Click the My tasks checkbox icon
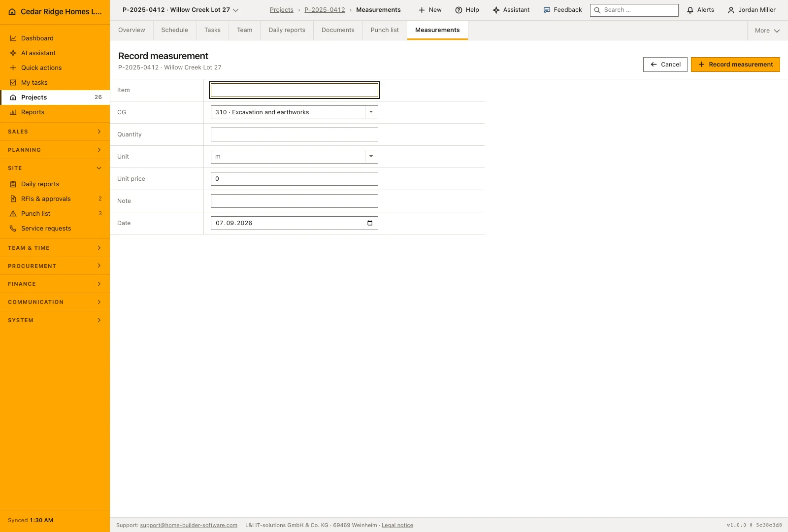The image size is (788, 532). [13, 83]
